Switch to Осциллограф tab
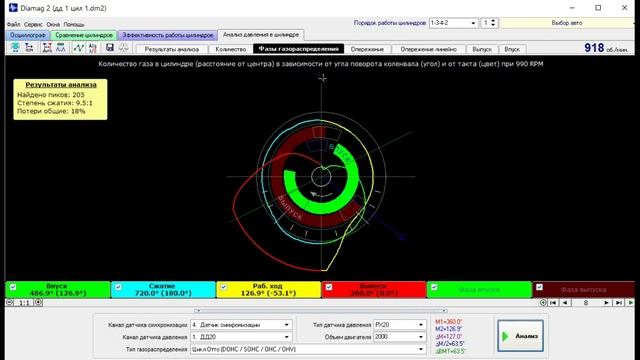The width and height of the screenshot is (640, 360). coord(28,35)
